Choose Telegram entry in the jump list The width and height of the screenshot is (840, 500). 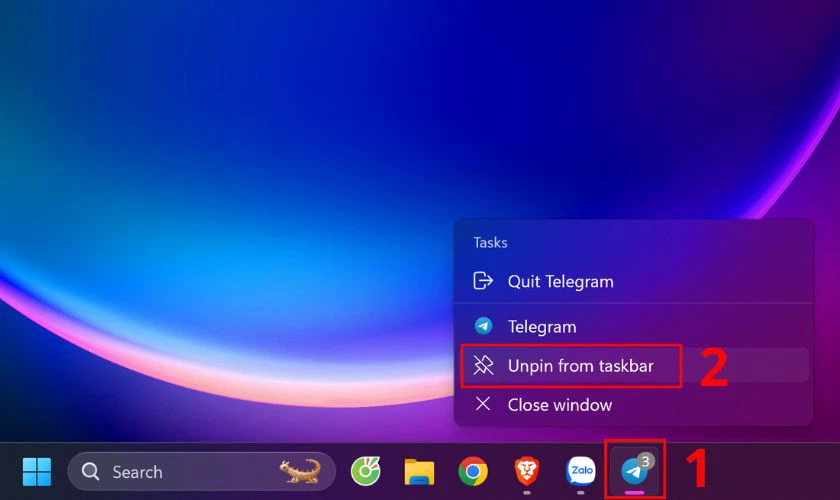633,326
